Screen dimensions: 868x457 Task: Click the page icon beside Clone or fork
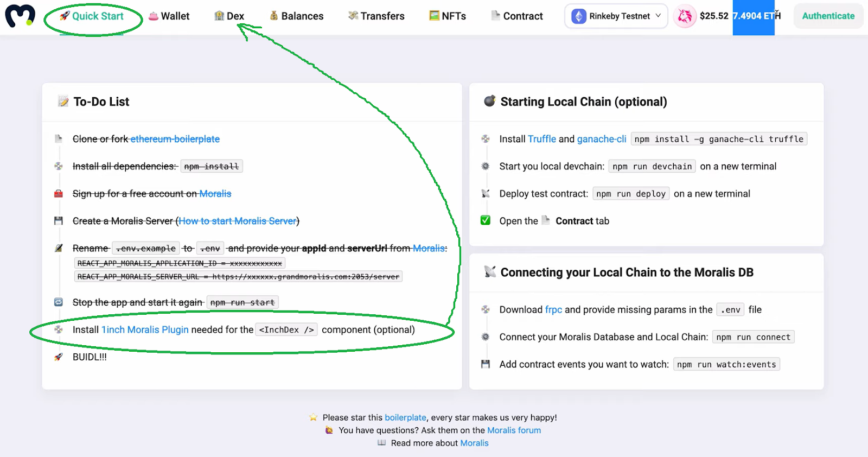59,139
